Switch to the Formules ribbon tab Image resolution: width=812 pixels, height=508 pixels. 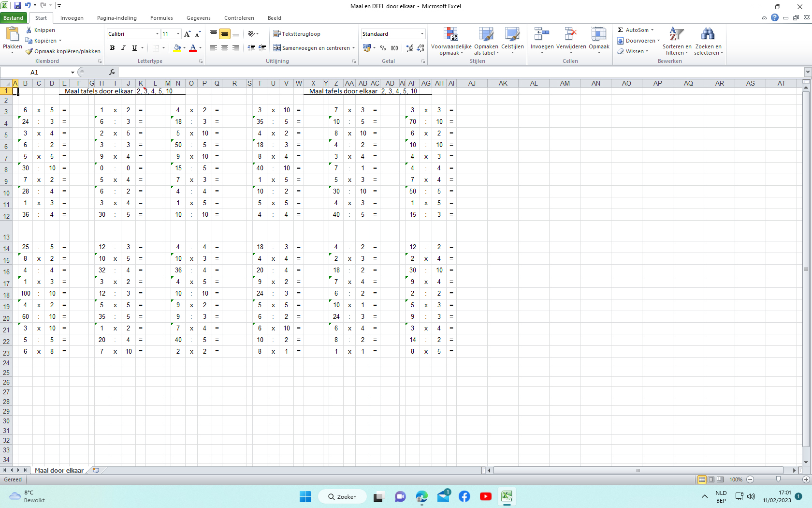point(161,18)
